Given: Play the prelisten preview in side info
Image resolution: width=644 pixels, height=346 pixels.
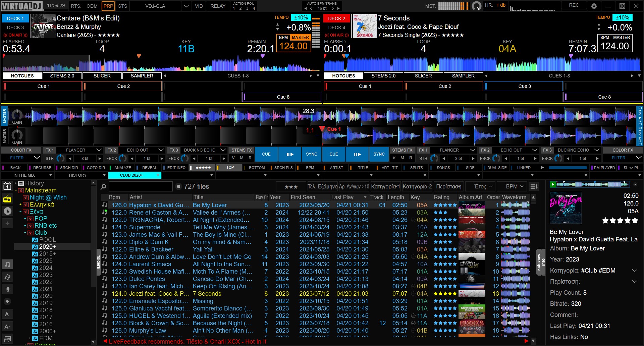Looking at the screenshot, I should (553, 184).
